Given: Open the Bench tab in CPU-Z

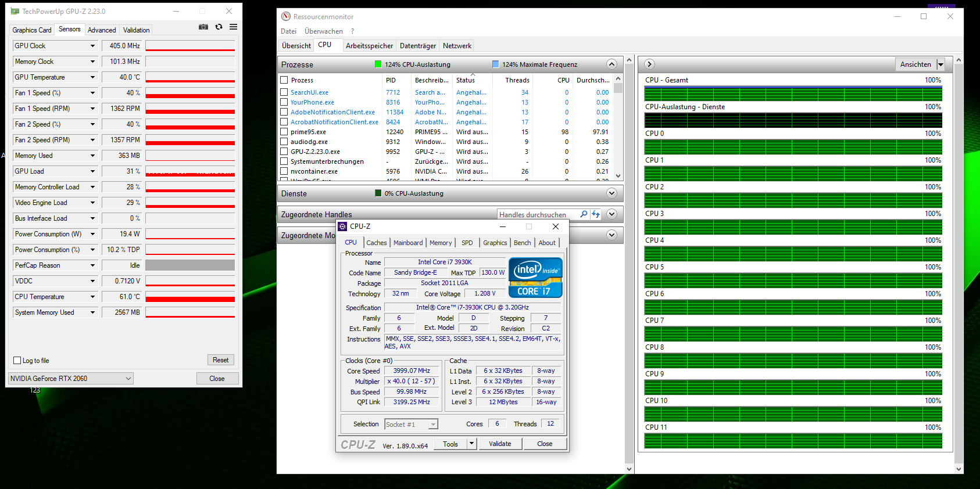Looking at the screenshot, I should 522,243.
